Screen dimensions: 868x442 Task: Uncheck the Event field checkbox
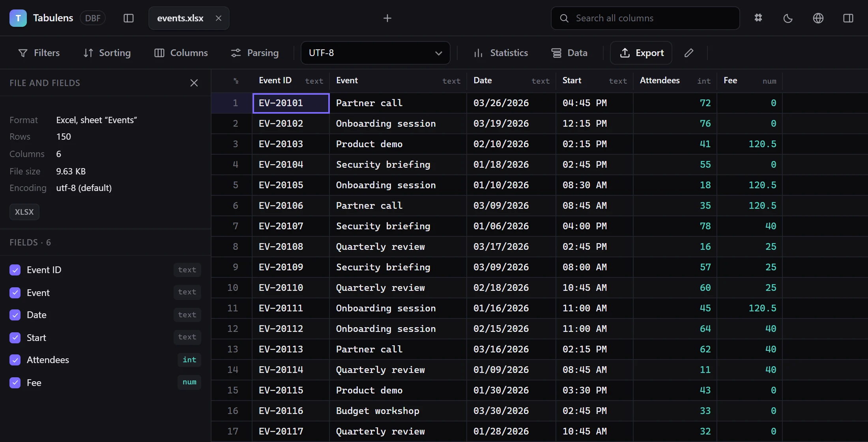tap(15, 293)
